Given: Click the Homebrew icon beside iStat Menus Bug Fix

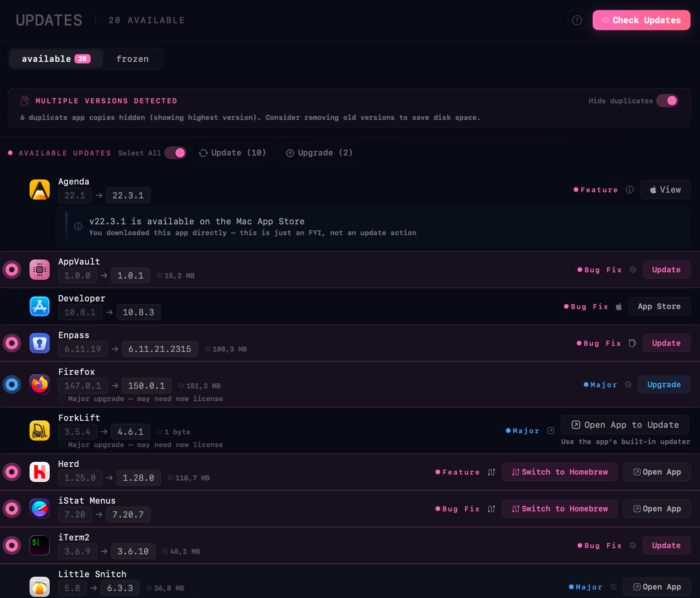Looking at the screenshot, I should (x=491, y=509).
